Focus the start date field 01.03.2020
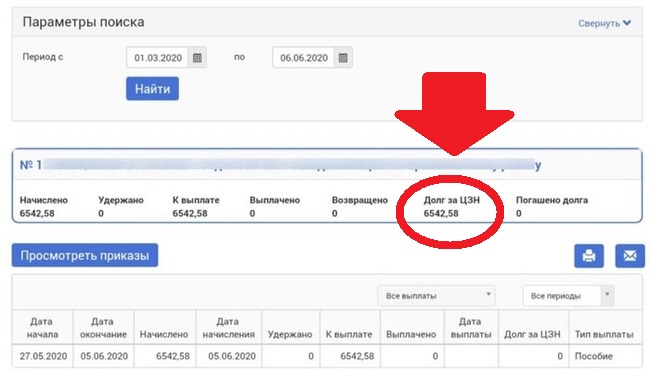650x390 pixels. [158, 58]
